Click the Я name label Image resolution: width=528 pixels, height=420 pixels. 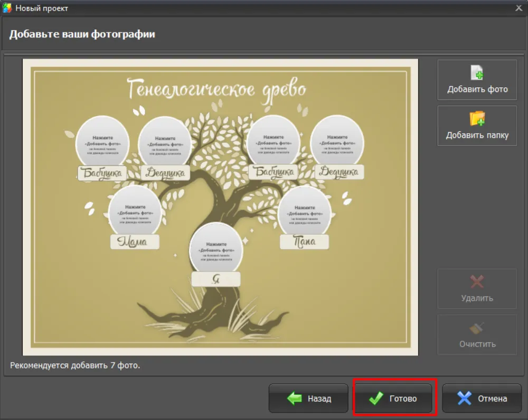pyautogui.click(x=216, y=279)
